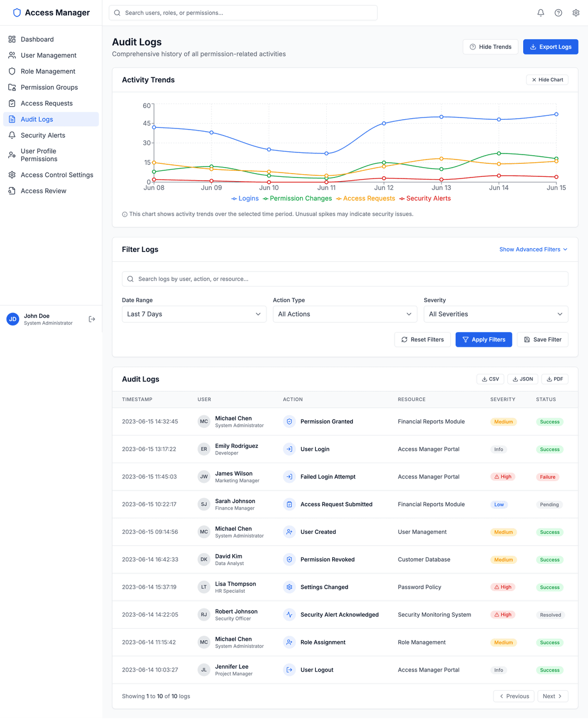The height and width of the screenshot is (719, 588).
Task: Click the Permission Granted shield icon
Action: (x=289, y=422)
